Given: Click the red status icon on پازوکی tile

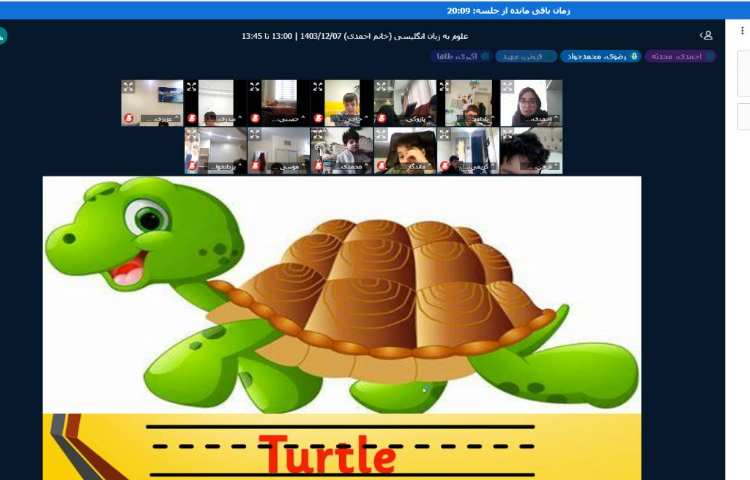Looking at the screenshot, I should tap(381, 118).
